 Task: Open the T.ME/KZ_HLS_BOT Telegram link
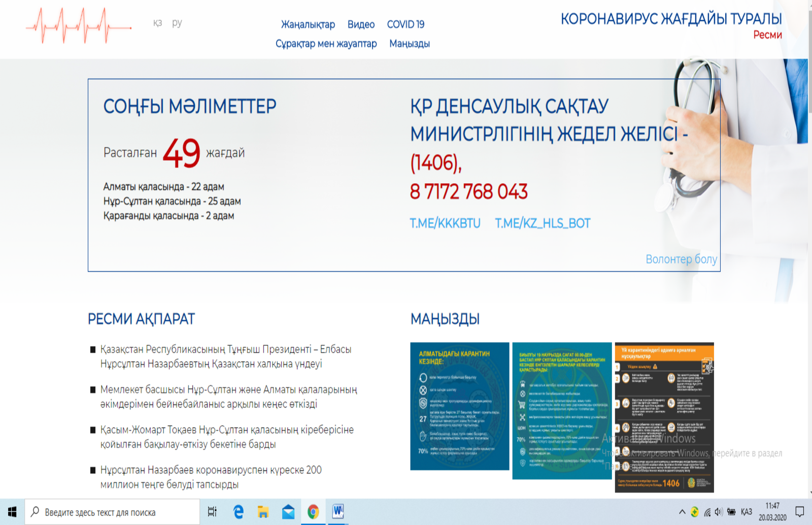[543, 223]
